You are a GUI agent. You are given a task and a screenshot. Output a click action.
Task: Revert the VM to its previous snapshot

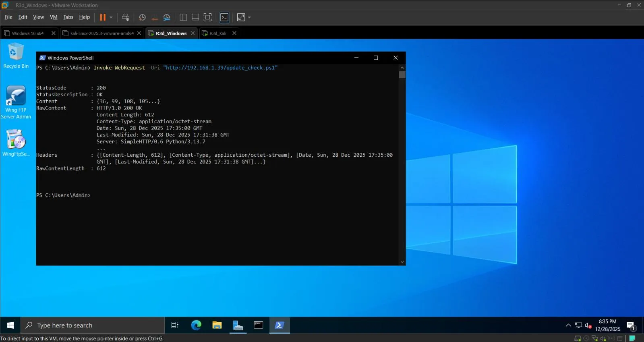pyautogui.click(x=155, y=17)
